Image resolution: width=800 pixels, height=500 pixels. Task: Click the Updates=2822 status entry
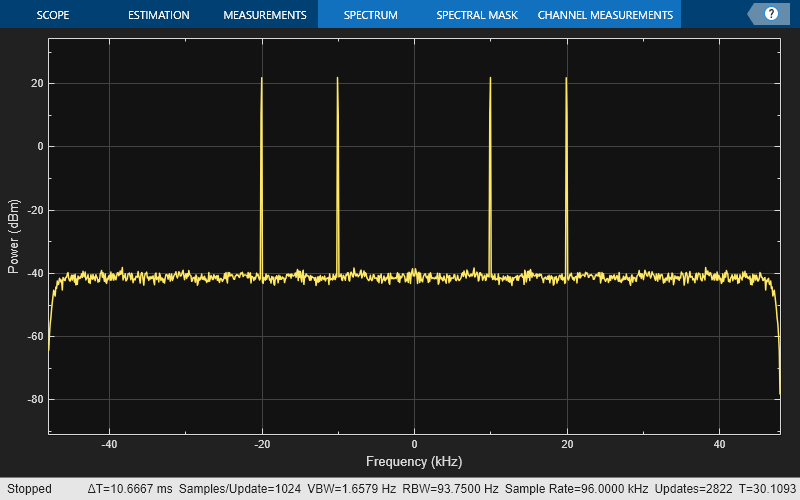[x=693, y=489]
